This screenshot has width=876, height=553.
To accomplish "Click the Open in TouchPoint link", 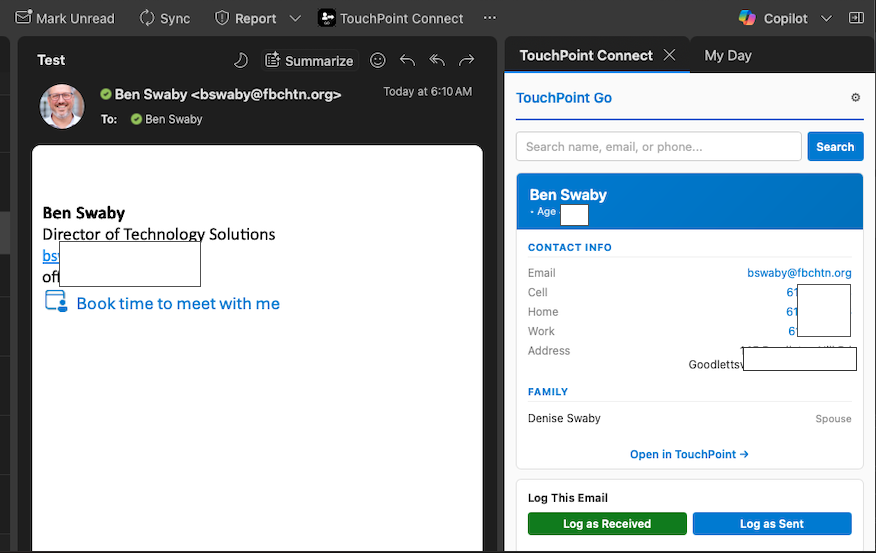I will (x=689, y=454).
